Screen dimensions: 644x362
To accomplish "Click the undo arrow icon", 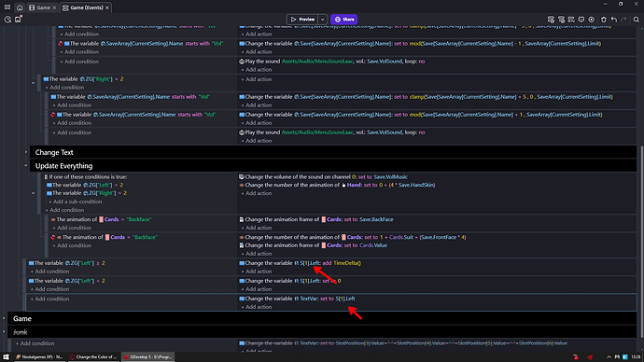I will (613, 20).
